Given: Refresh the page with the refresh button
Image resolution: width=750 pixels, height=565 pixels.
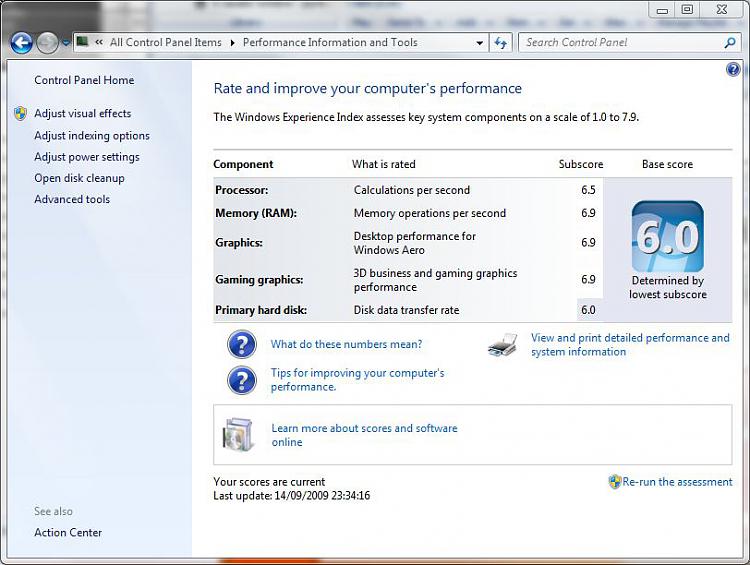Looking at the screenshot, I should coord(501,43).
